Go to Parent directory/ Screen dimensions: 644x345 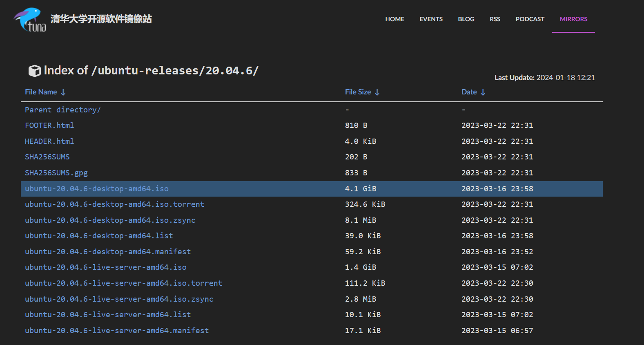point(62,110)
